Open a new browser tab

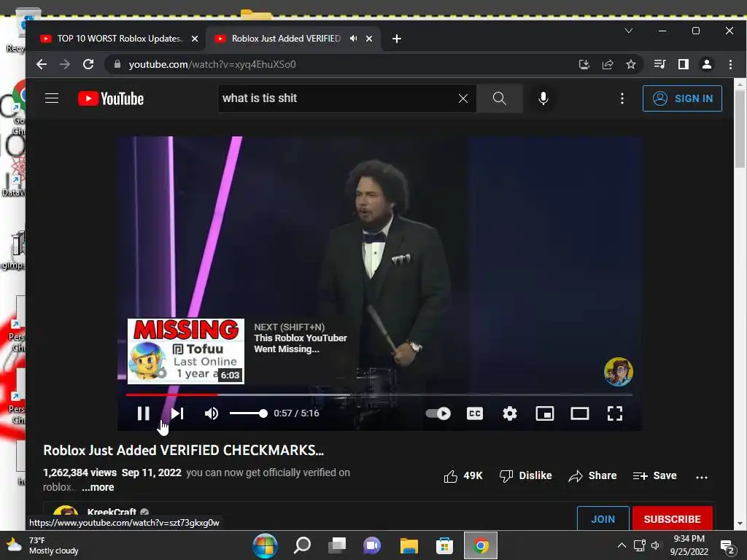[396, 39]
